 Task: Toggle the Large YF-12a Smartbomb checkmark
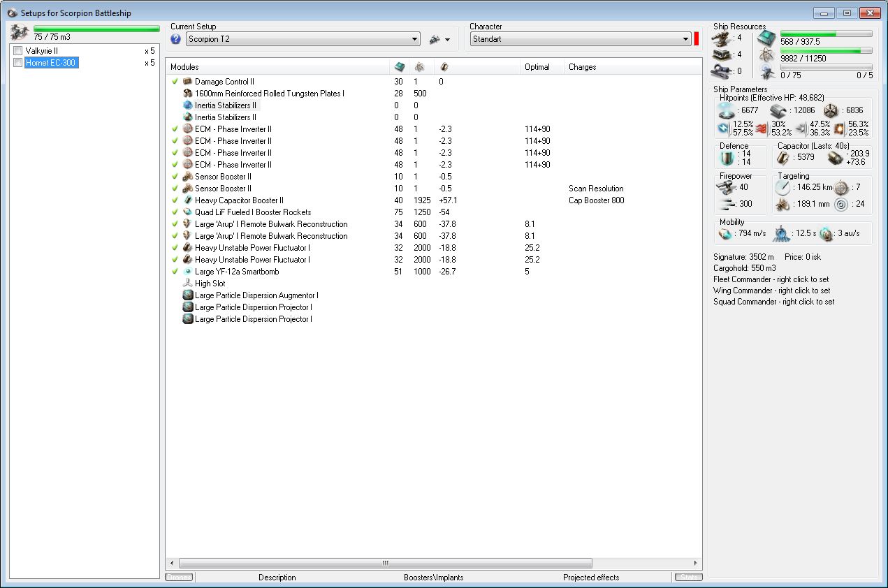tap(175, 272)
